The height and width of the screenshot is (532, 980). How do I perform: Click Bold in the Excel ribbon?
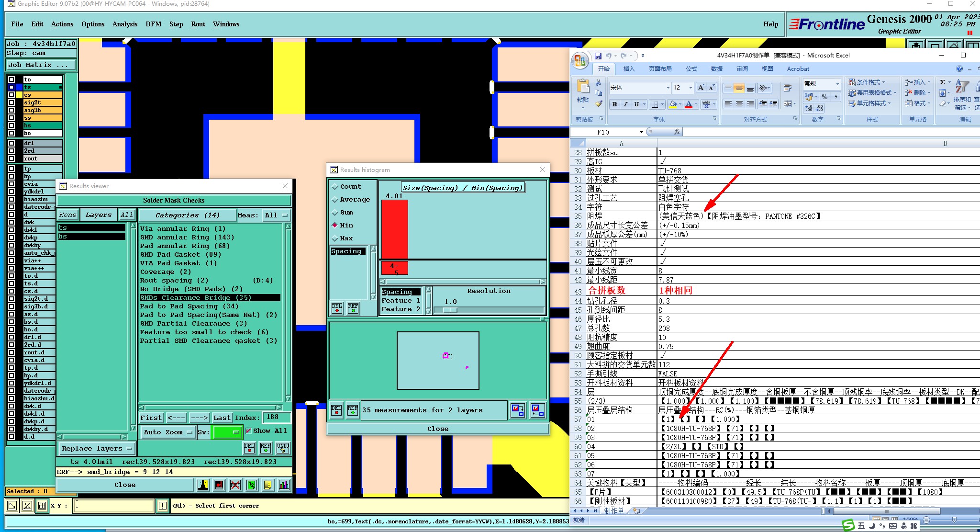coord(614,104)
